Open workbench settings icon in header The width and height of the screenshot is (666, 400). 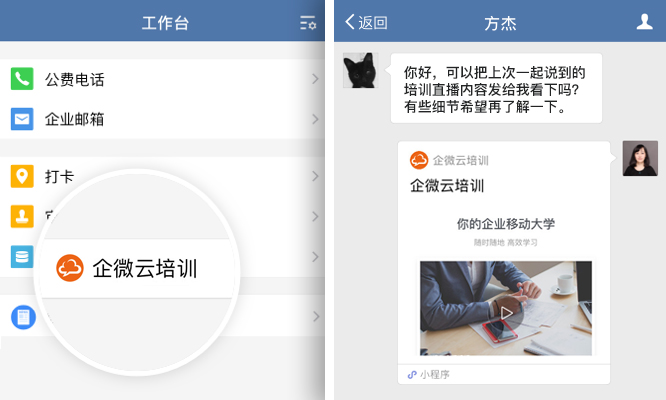point(308,23)
